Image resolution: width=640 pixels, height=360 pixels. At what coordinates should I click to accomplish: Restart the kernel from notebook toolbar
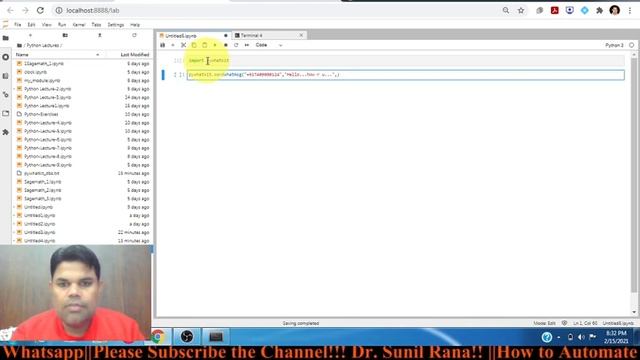click(236, 45)
